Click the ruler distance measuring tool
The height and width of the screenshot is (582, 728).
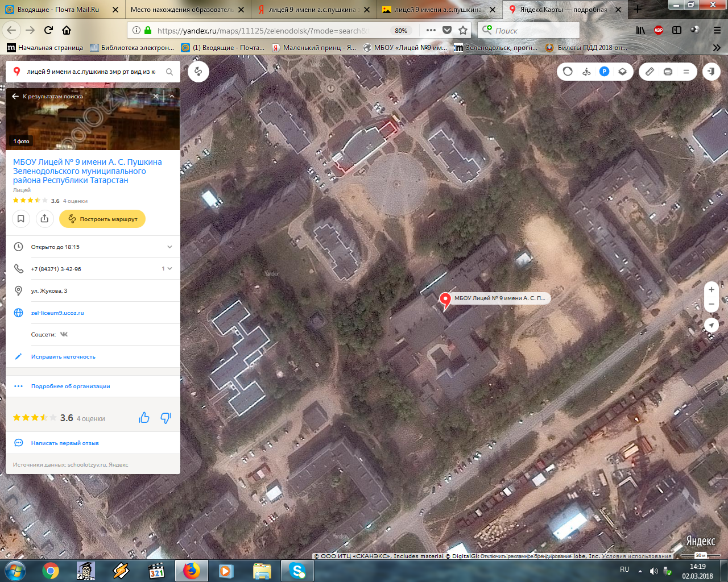pyautogui.click(x=650, y=72)
